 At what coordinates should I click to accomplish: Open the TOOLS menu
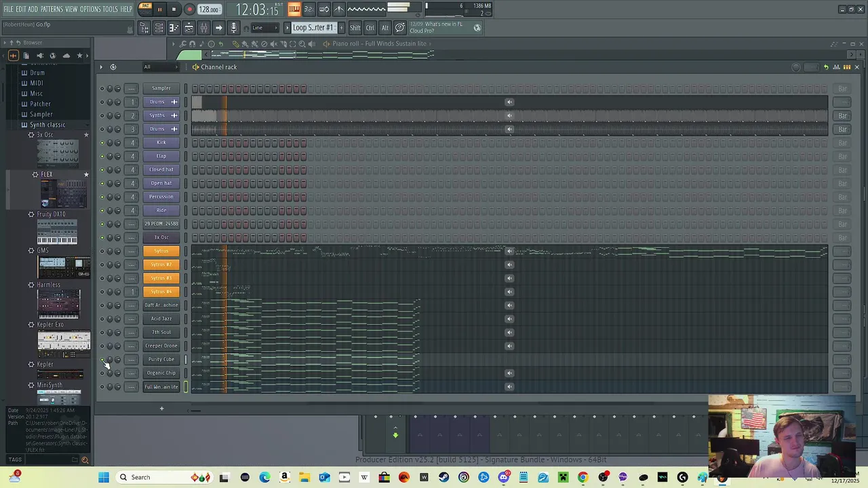pyautogui.click(x=110, y=9)
